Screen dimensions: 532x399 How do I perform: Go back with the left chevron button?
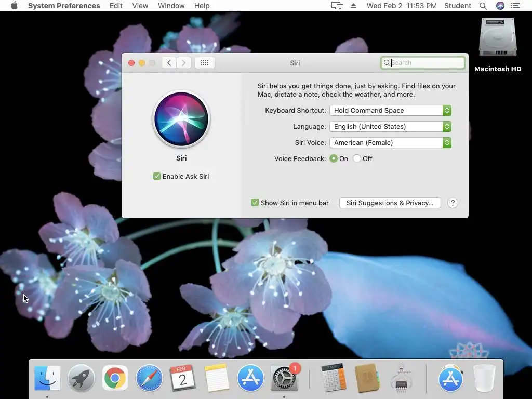tap(169, 63)
